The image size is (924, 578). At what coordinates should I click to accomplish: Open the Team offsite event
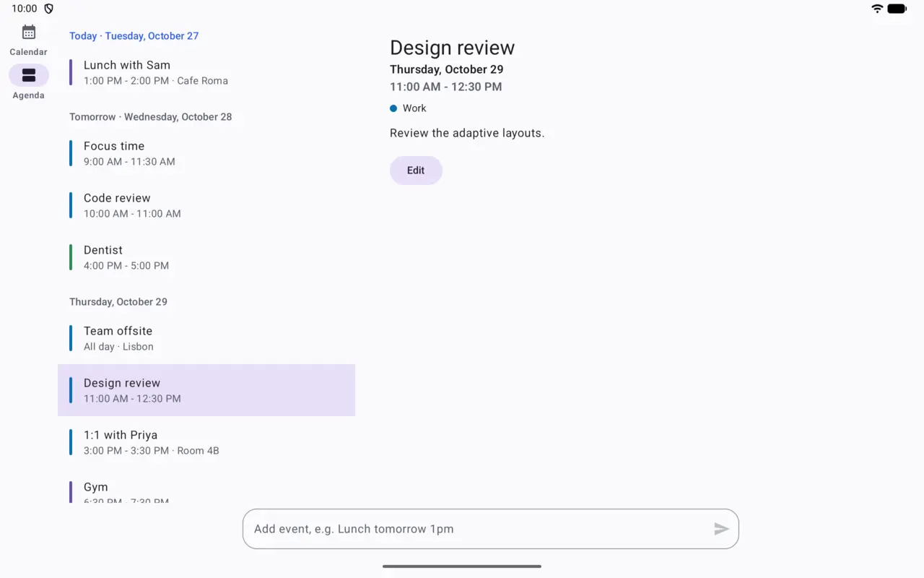[x=206, y=338]
